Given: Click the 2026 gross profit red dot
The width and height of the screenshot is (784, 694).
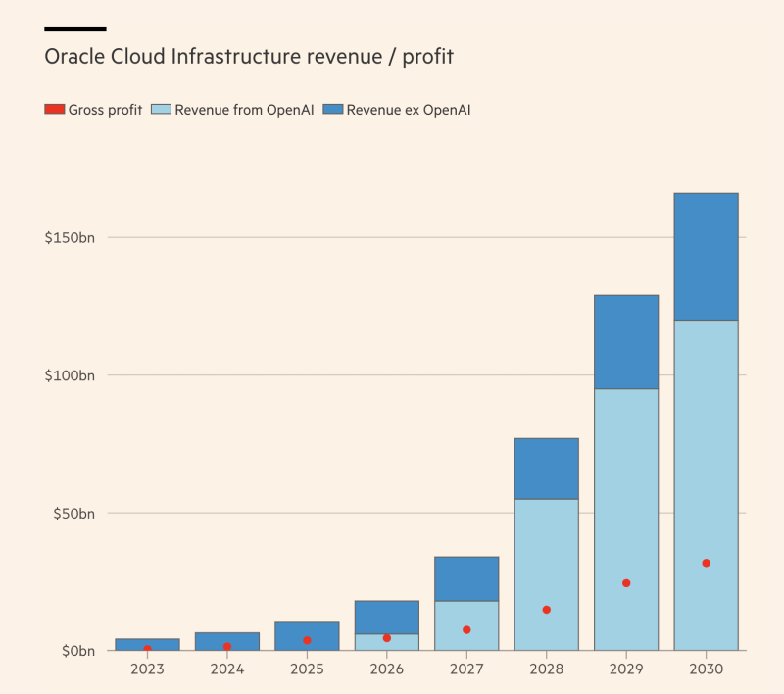Looking at the screenshot, I should pos(387,638).
